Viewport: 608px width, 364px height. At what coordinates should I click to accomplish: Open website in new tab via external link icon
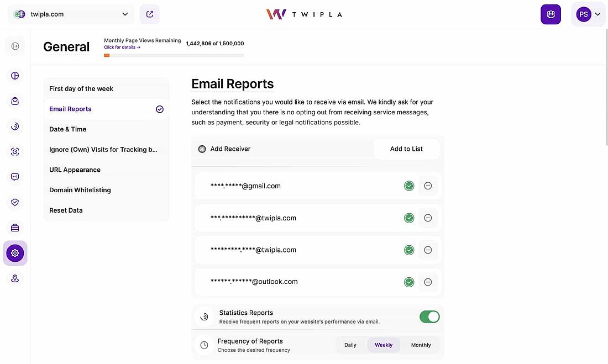click(x=150, y=14)
